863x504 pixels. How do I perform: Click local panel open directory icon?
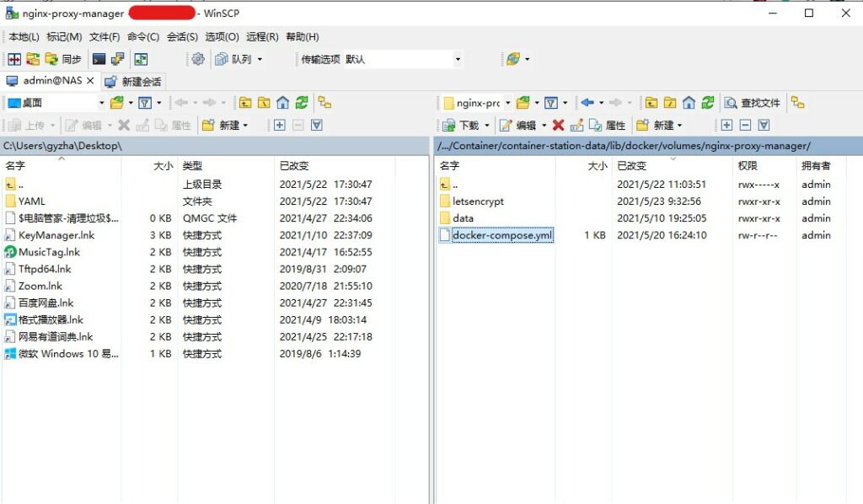(x=116, y=103)
